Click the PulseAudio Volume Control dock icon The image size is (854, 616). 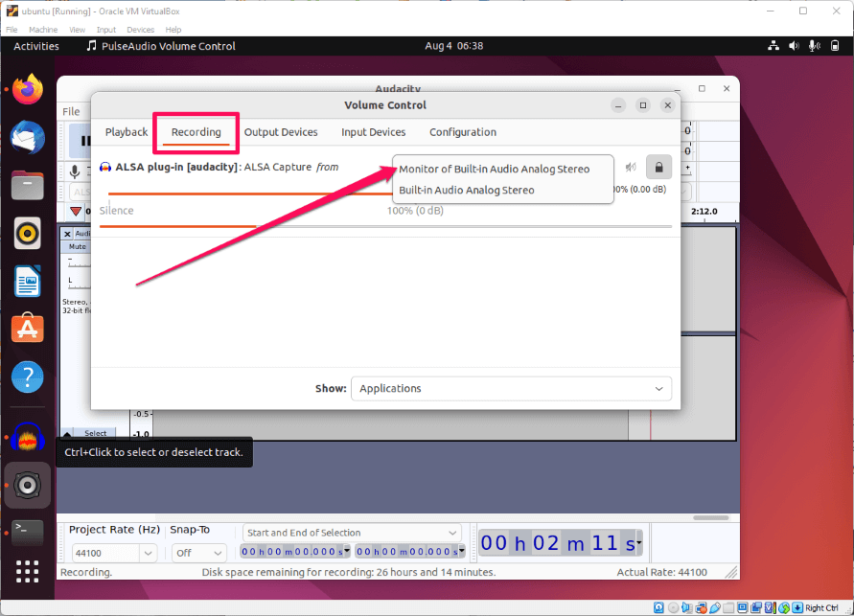27,485
